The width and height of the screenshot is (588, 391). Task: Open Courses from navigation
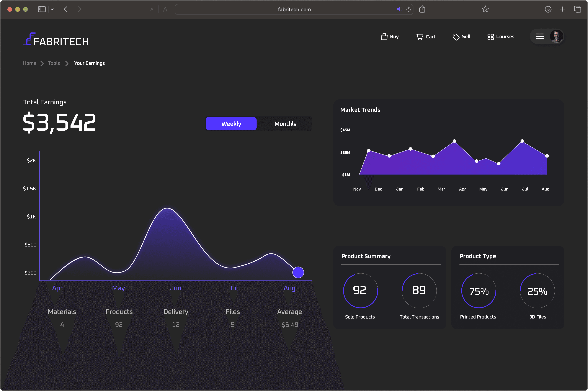(x=501, y=37)
